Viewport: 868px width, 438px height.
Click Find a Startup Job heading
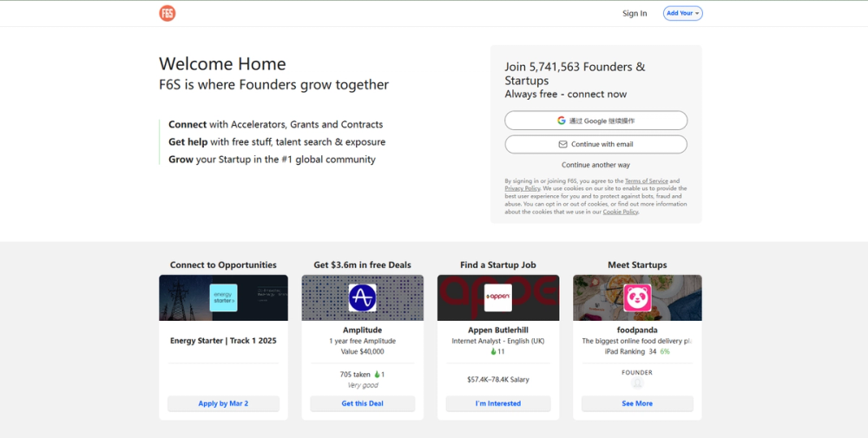coord(497,265)
